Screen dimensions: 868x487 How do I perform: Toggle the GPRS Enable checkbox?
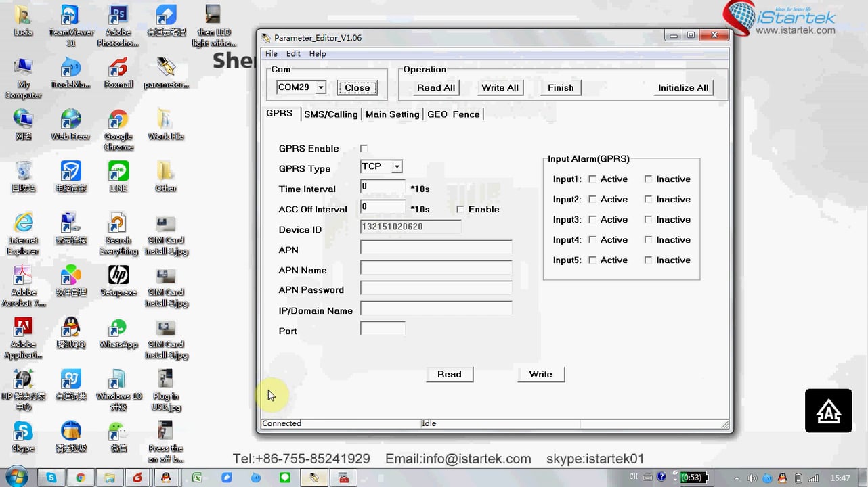tap(364, 148)
